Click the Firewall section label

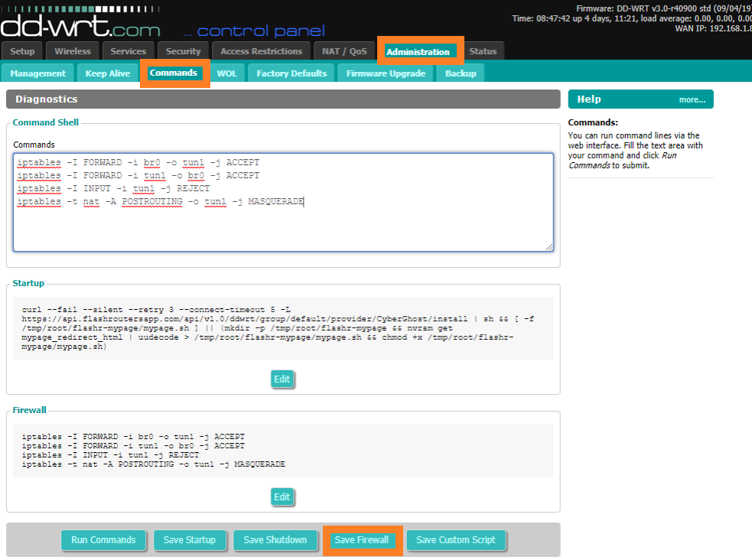(x=29, y=410)
